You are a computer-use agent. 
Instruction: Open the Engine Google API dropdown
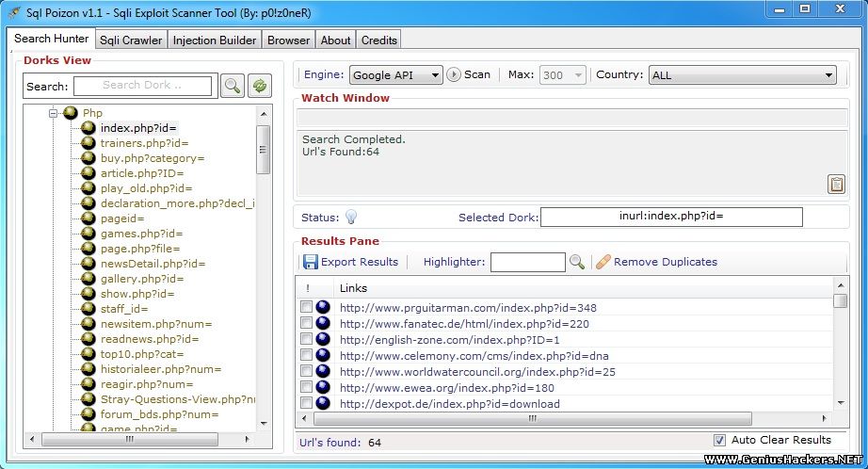pos(395,74)
